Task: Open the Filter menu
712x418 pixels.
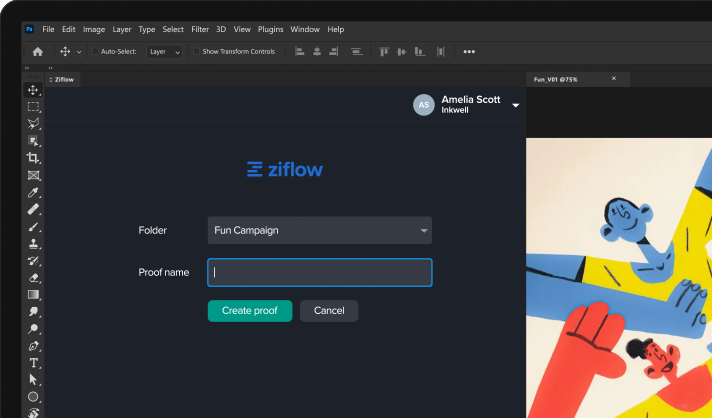Action: [x=200, y=29]
